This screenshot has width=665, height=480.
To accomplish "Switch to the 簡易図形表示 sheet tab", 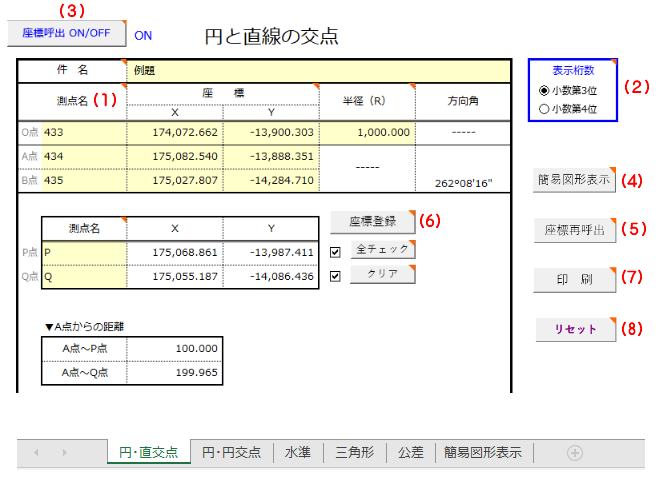I will [484, 453].
